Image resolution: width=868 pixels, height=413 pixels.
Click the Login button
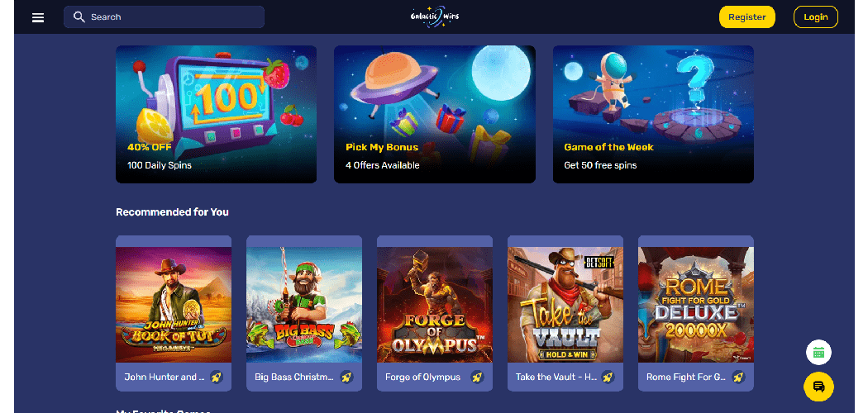[x=815, y=17]
